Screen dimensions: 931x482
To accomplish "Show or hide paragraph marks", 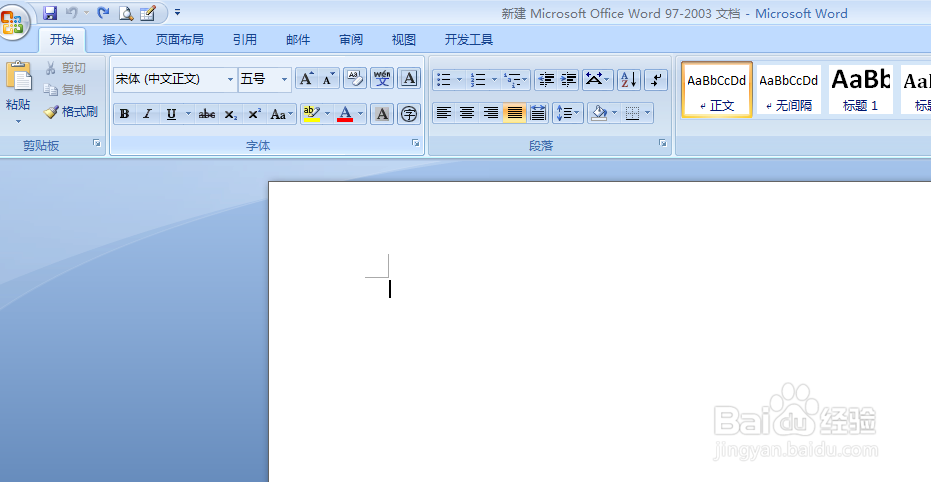I will (x=656, y=80).
